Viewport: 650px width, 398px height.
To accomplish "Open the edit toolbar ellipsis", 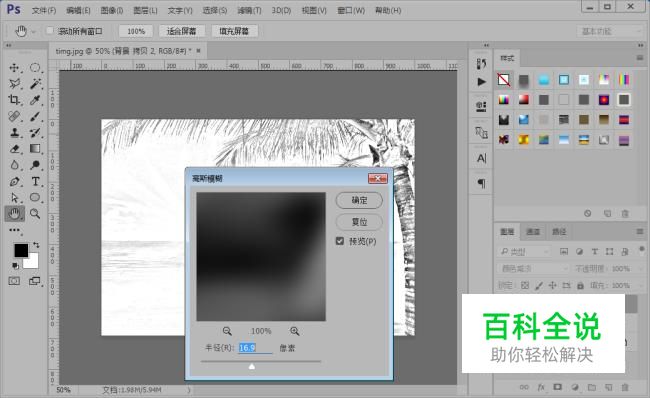I will coord(14,230).
